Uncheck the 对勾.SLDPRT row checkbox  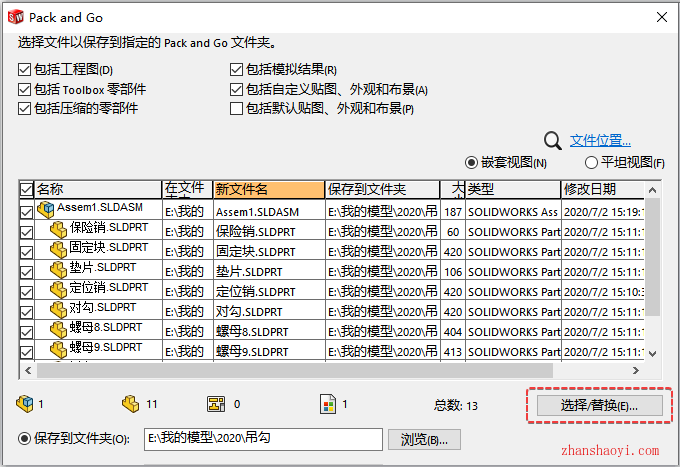(x=26, y=312)
